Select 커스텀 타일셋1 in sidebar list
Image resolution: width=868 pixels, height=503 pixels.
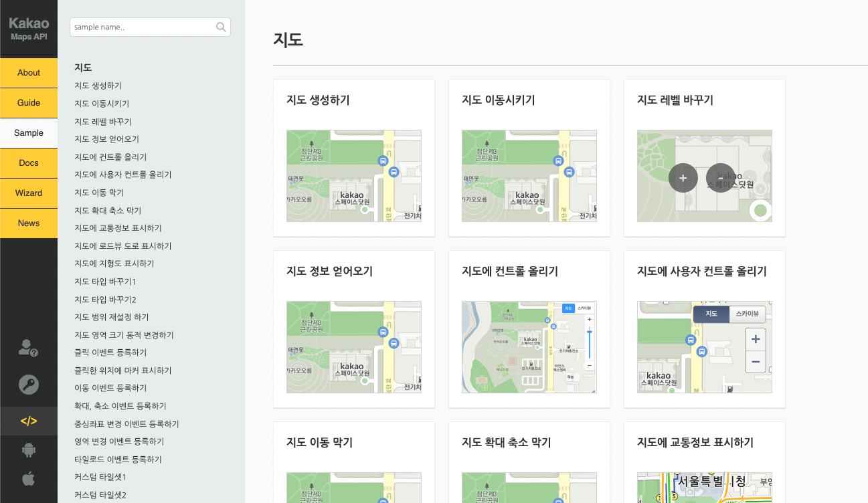point(100,477)
